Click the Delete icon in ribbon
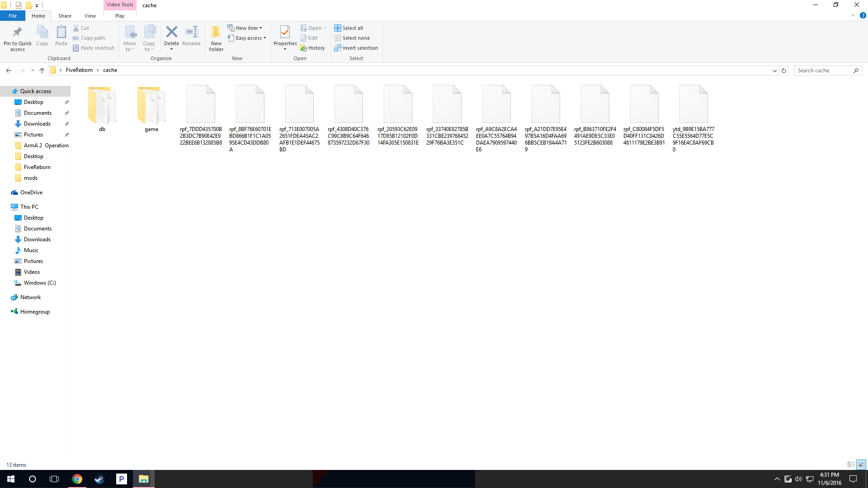Viewport: 868px width, 488px height. pyautogui.click(x=171, y=33)
